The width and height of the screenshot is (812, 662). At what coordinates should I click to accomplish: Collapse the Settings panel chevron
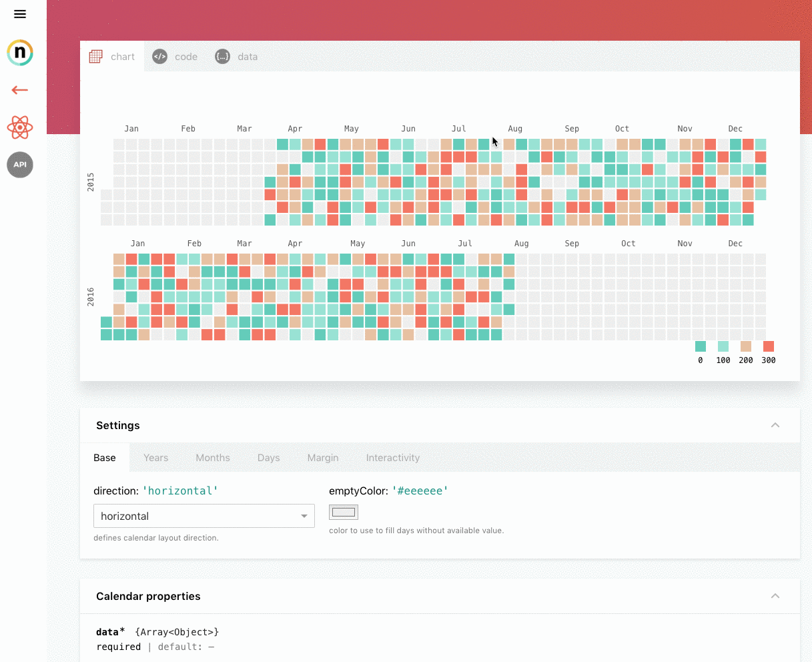[x=775, y=425]
